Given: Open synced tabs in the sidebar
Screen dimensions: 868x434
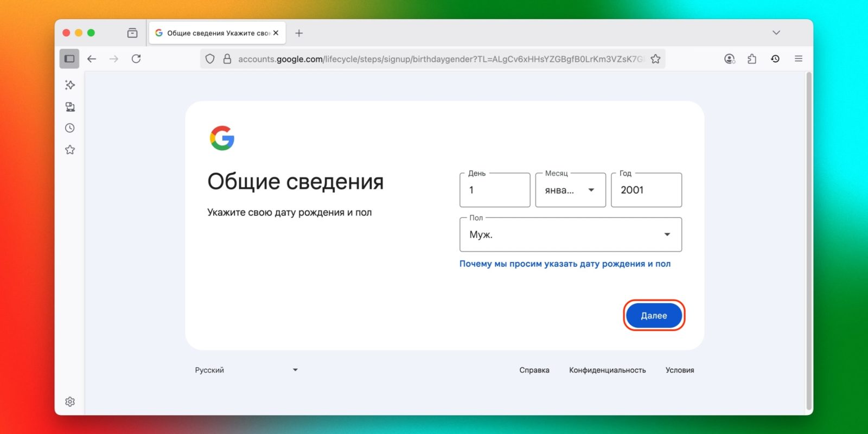Looking at the screenshot, I should click(70, 106).
